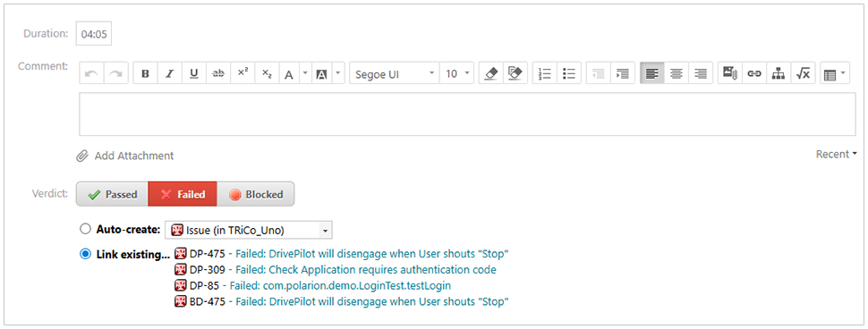868x329 pixels.
Task: Click the issue icon beside DP-85
Action: [181, 286]
